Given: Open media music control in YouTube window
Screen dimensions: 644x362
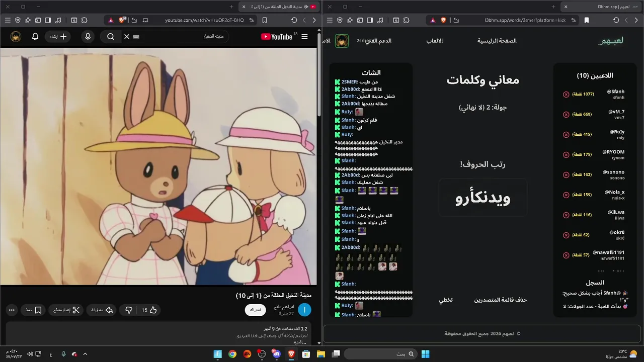Looking at the screenshot, I should [58, 20].
